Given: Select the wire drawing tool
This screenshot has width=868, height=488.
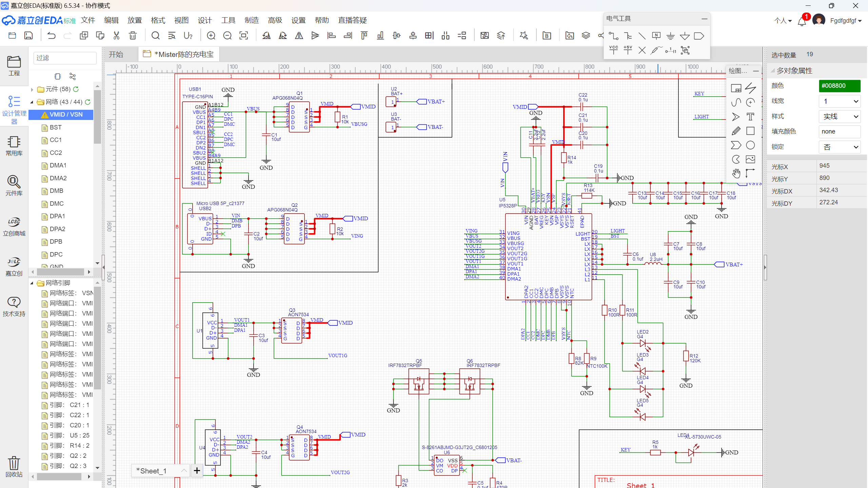Looking at the screenshot, I should pos(613,36).
